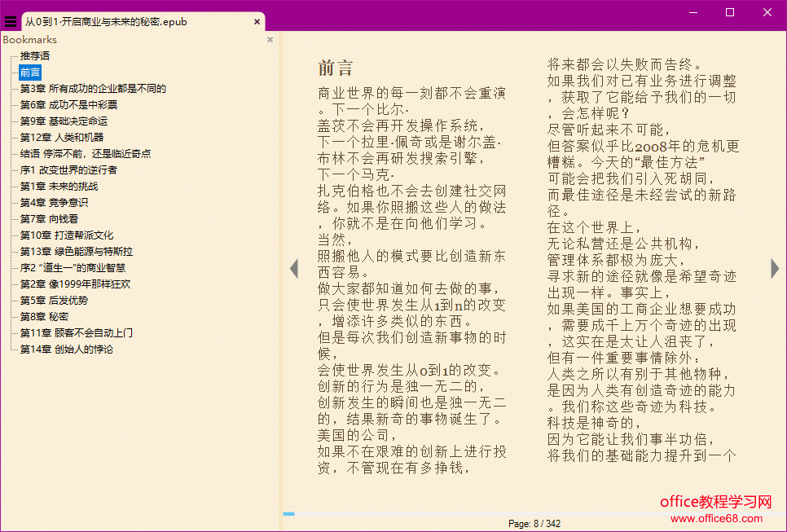The image size is (787, 532).
Task: Jump to 第3章 所有成功的企业都是不同的
Action: click(x=93, y=88)
